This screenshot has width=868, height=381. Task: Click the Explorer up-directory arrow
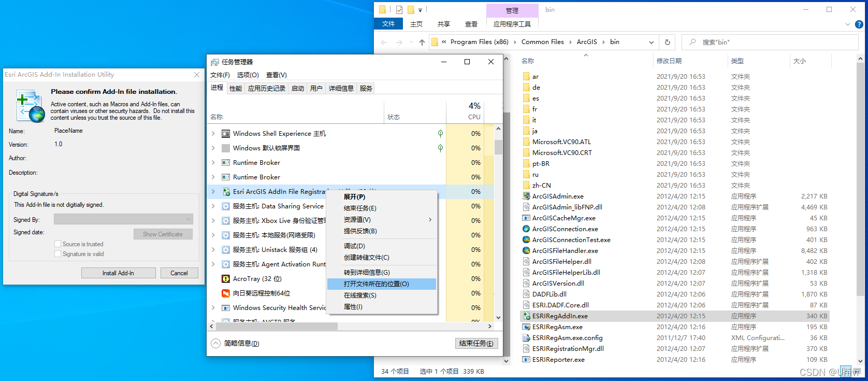[x=422, y=42]
